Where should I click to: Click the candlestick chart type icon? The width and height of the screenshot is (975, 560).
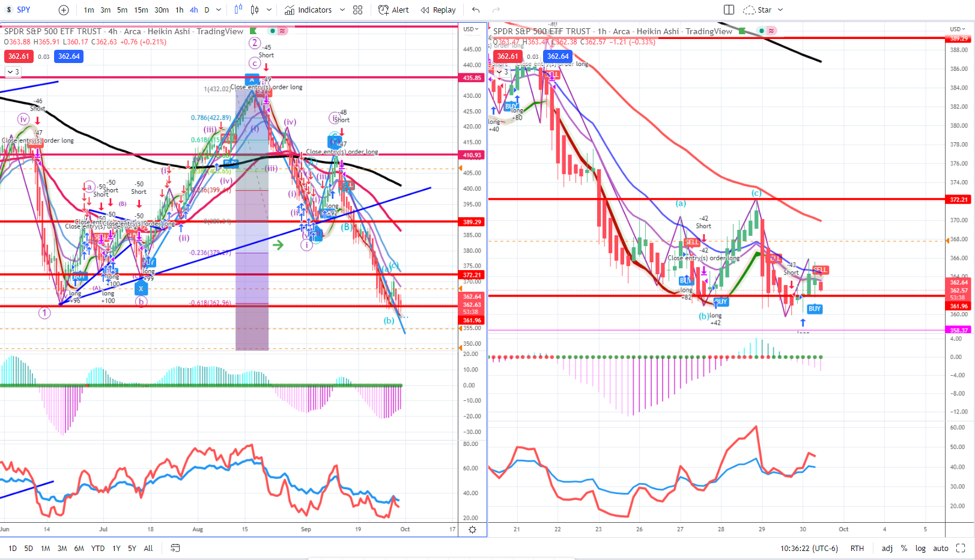tap(255, 10)
